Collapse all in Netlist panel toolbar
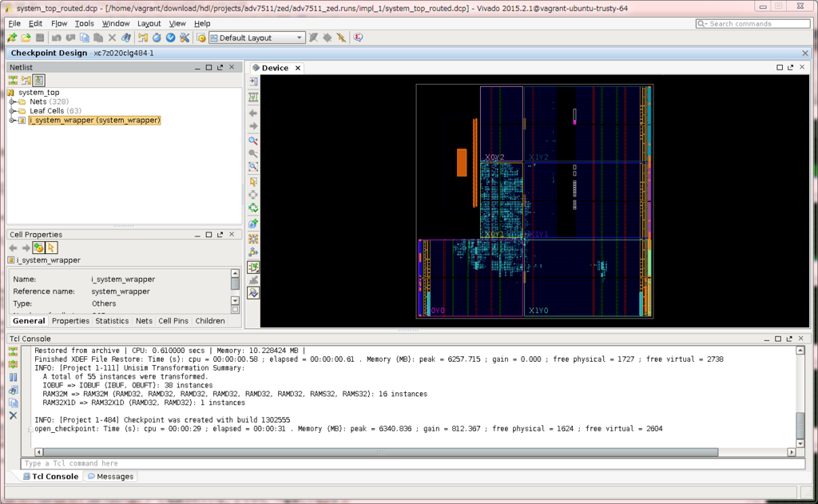Image resolution: width=818 pixels, height=504 pixels. point(13,80)
